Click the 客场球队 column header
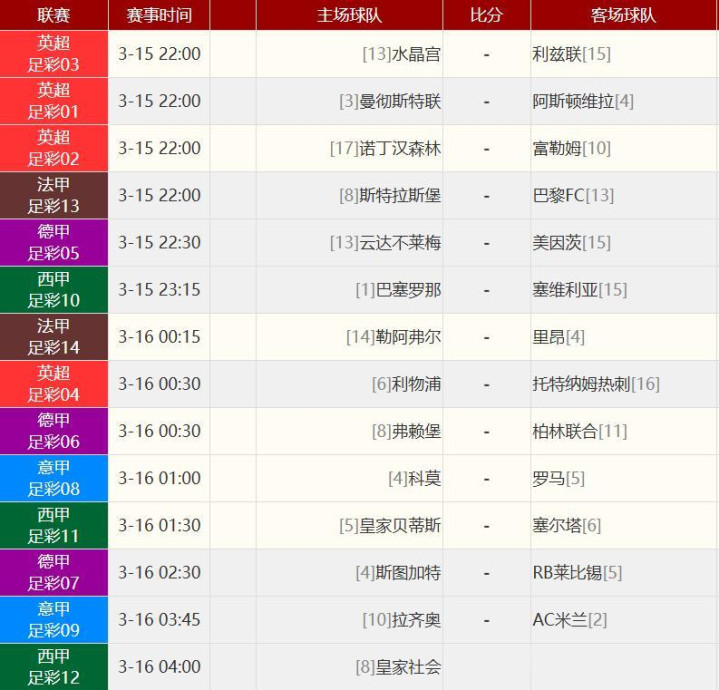This screenshot has width=719, height=690. 624,15
